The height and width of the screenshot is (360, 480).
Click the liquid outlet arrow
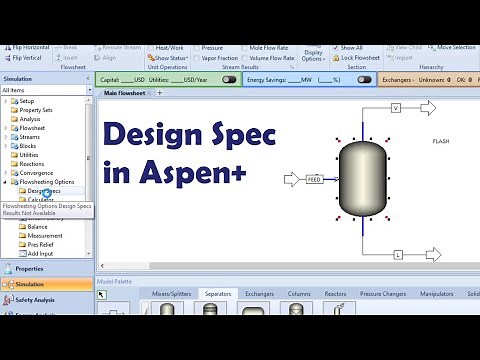click(x=433, y=255)
